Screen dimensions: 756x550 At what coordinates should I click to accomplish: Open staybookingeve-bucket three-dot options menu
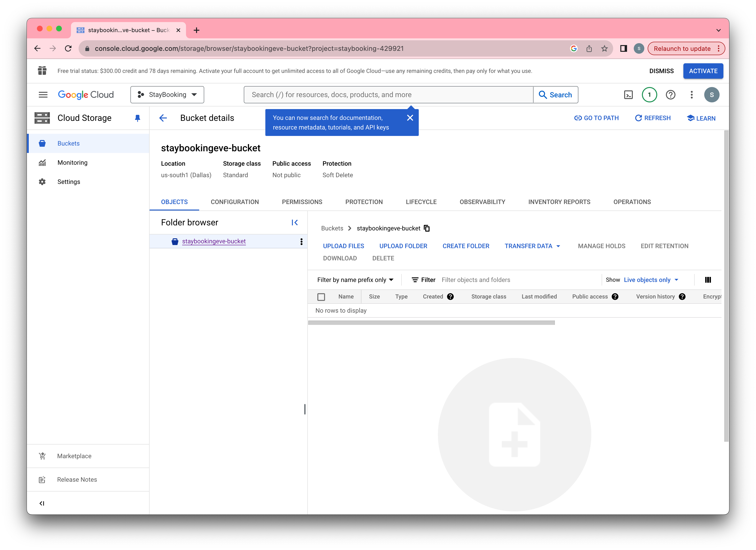(x=301, y=241)
